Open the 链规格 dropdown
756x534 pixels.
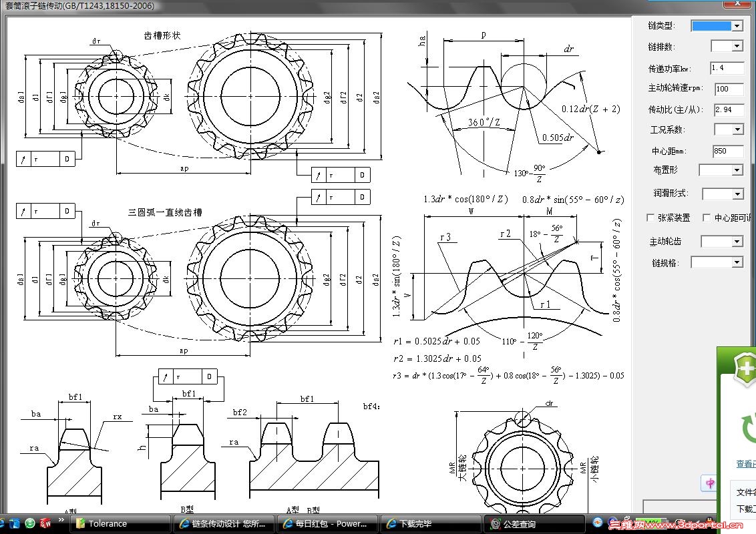737,263
